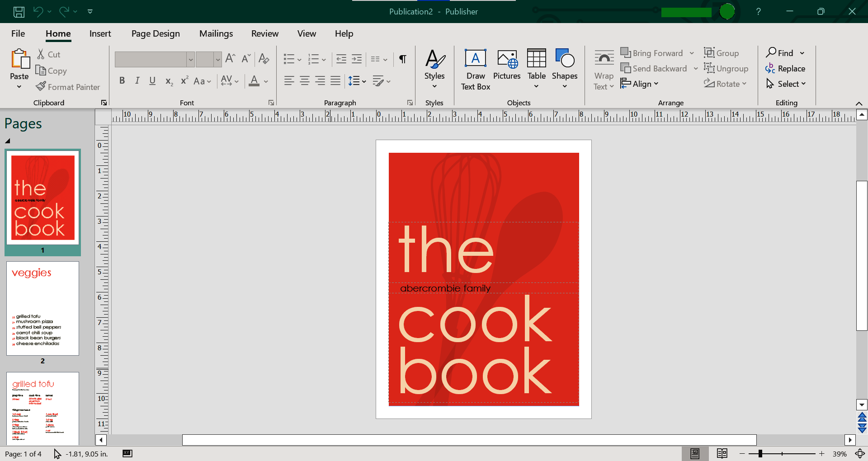Click the Replace icon in Editing

[x=785, y=69]
